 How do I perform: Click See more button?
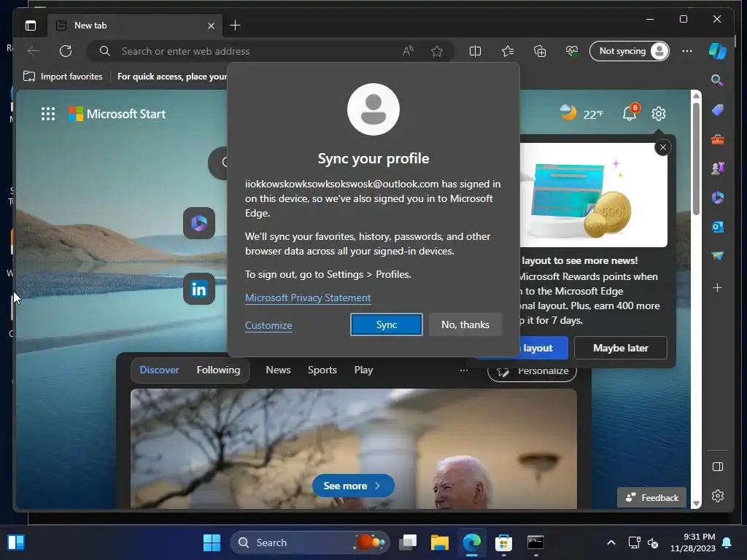(353, 486)
